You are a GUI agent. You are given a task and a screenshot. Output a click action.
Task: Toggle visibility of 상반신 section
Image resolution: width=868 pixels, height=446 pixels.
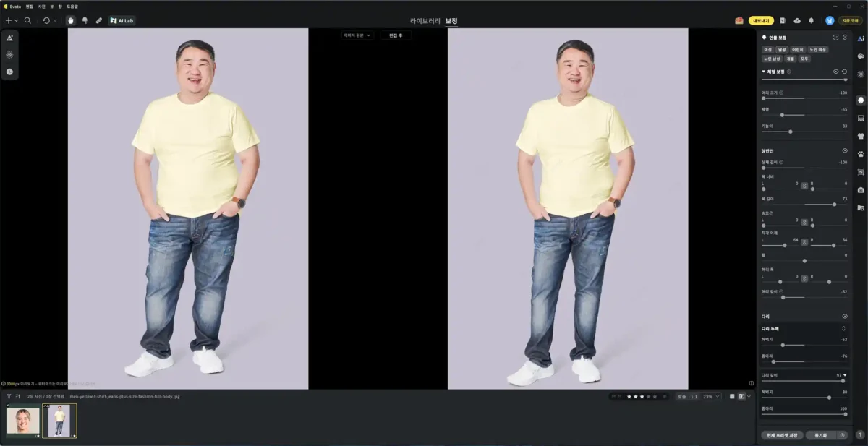tap(844, 150)
